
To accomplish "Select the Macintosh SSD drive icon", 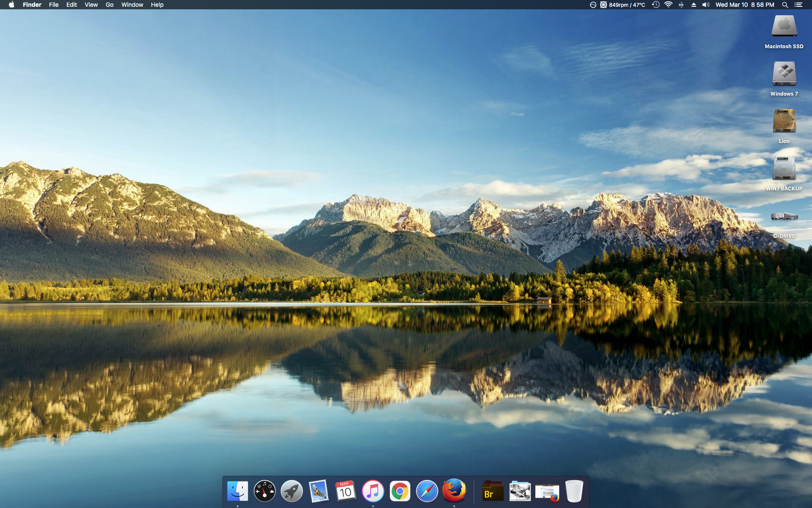I will point(784,27).
